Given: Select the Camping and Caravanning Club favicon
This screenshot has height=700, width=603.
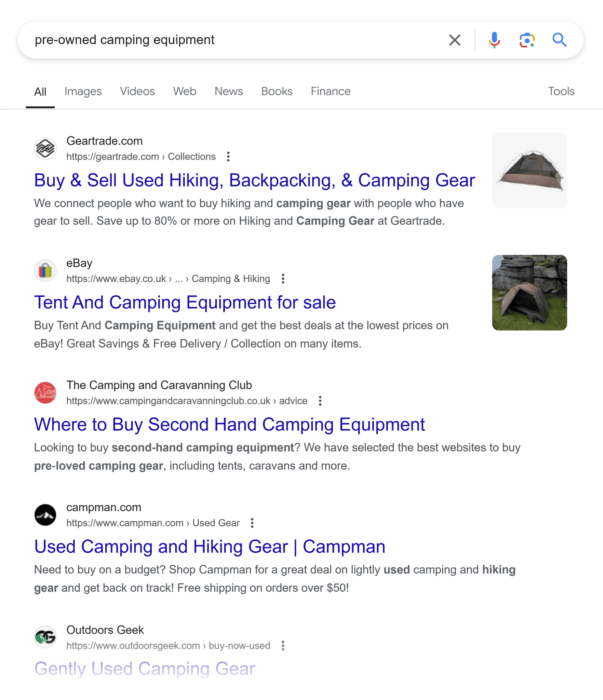Looking at the screenshot, I should (x=45, y=393).
